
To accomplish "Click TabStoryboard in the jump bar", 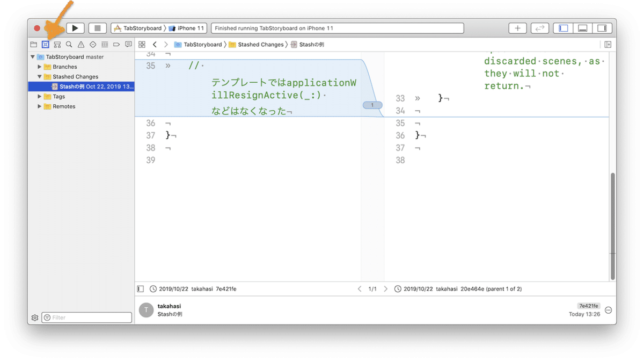I will 198,45.
